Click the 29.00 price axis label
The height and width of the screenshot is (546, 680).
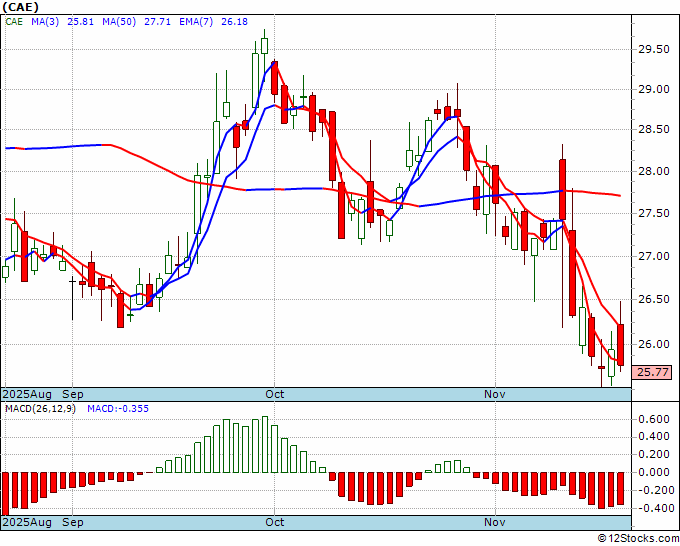click(654, 90)
